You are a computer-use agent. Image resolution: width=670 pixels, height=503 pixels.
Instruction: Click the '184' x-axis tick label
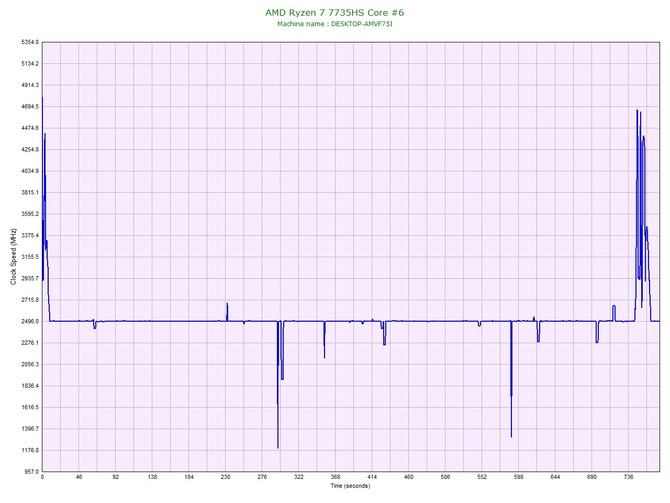coord(189,477)
